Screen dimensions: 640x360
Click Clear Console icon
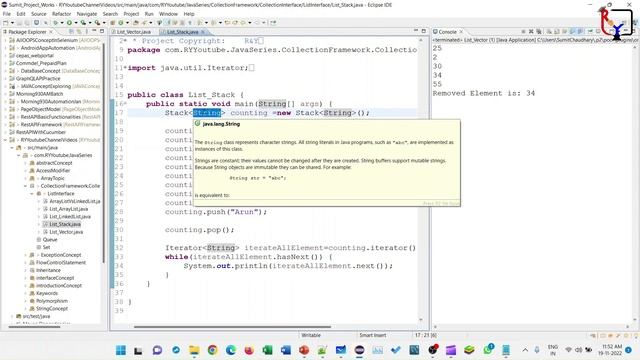[x=549, y=31]
